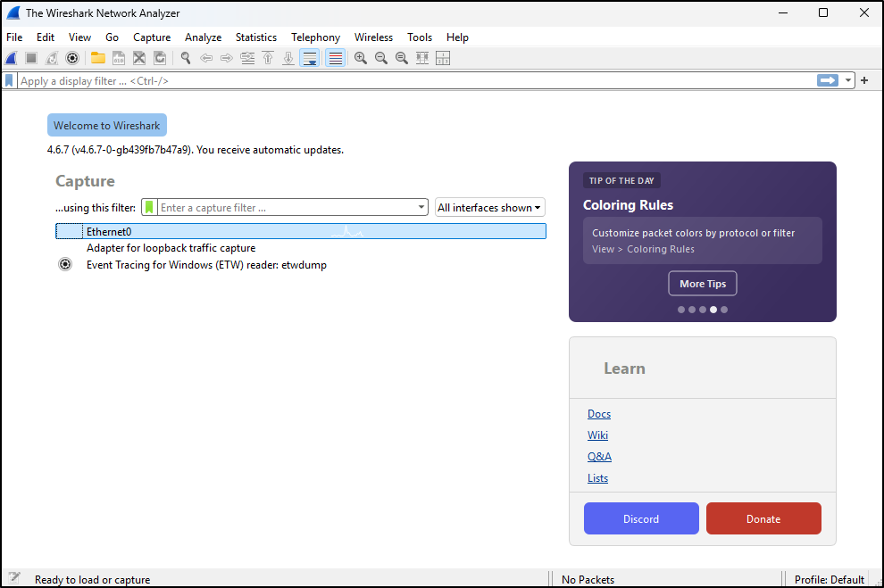Click the Donate button
Image resolution: width=884 pixels, height=588 pixels.
(x=763, y=518)
